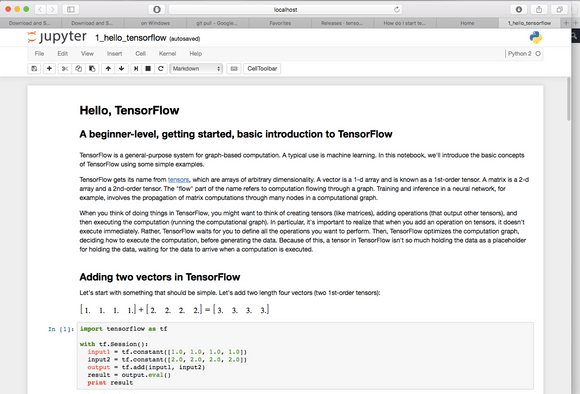Switch to the Favorites tab
The image size is (580, 394).
tap(280, 23)
